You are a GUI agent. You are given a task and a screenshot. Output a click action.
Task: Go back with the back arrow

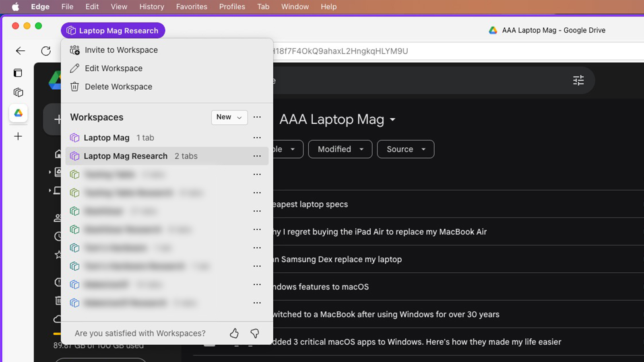(20, 51)
